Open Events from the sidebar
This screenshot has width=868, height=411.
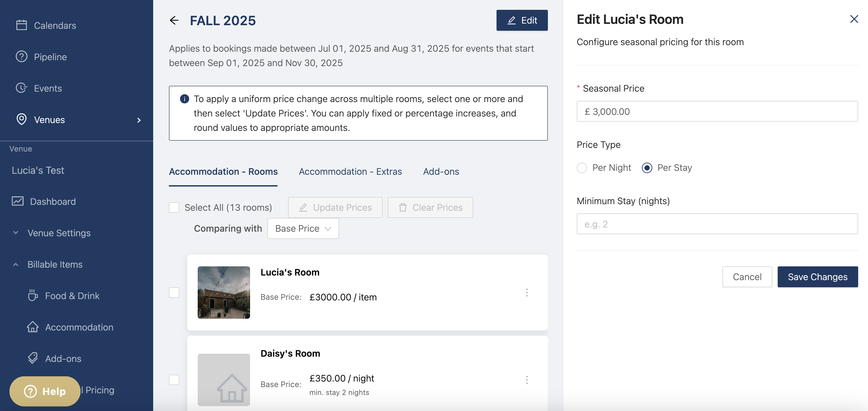(48, 88)
